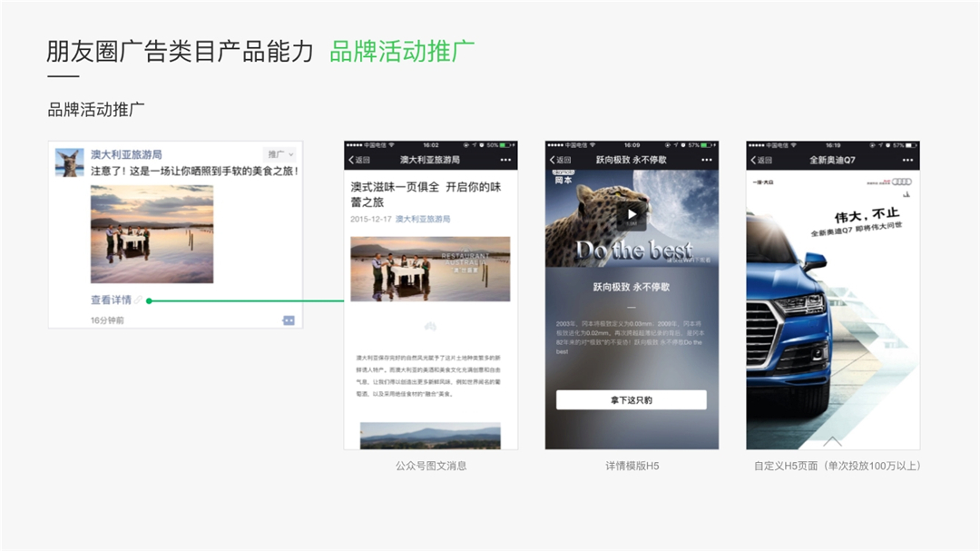980x551 pixels.
Task: Select the caption 详情模版H5
Action: pos(632,466)
